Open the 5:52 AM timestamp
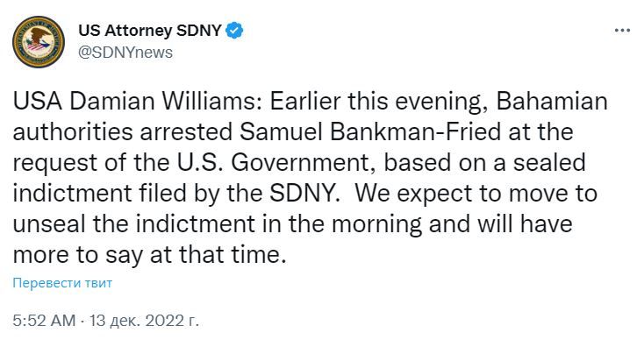The height and width of the screenshot is (340, 644). (45, 321)
